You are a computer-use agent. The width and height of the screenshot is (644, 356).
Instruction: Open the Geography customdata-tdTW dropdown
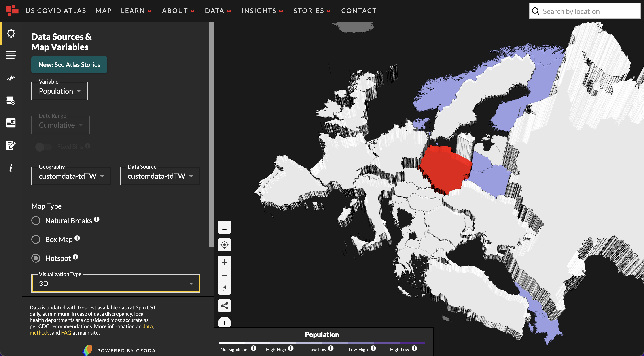click(71, 176)
